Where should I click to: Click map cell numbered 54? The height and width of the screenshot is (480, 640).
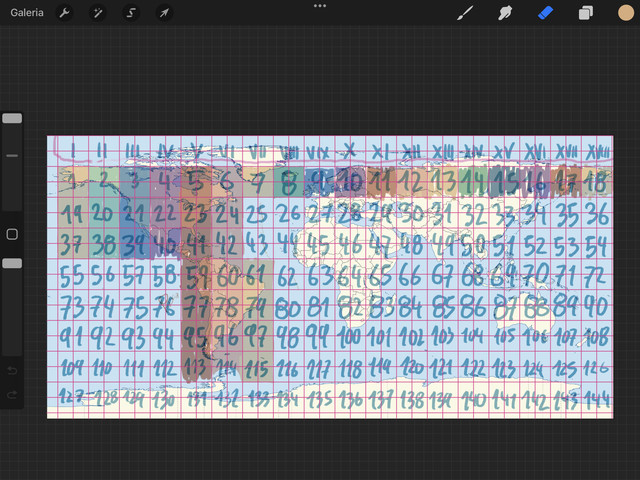pos(597,245)
